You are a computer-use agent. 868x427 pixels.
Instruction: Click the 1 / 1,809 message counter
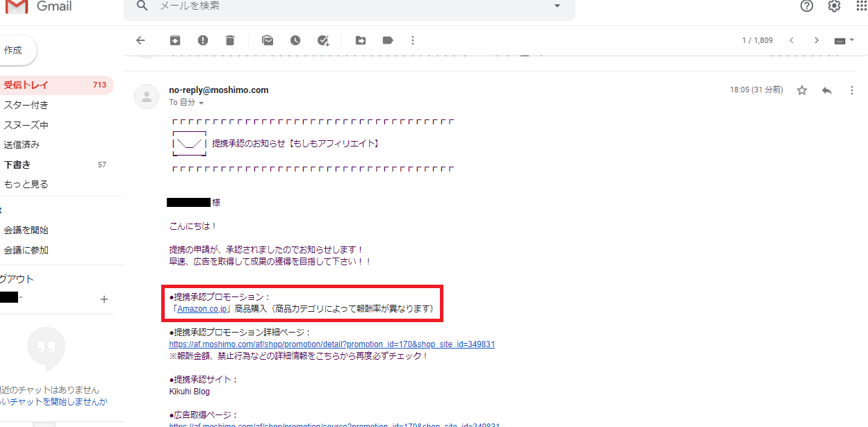pos(758,40)
